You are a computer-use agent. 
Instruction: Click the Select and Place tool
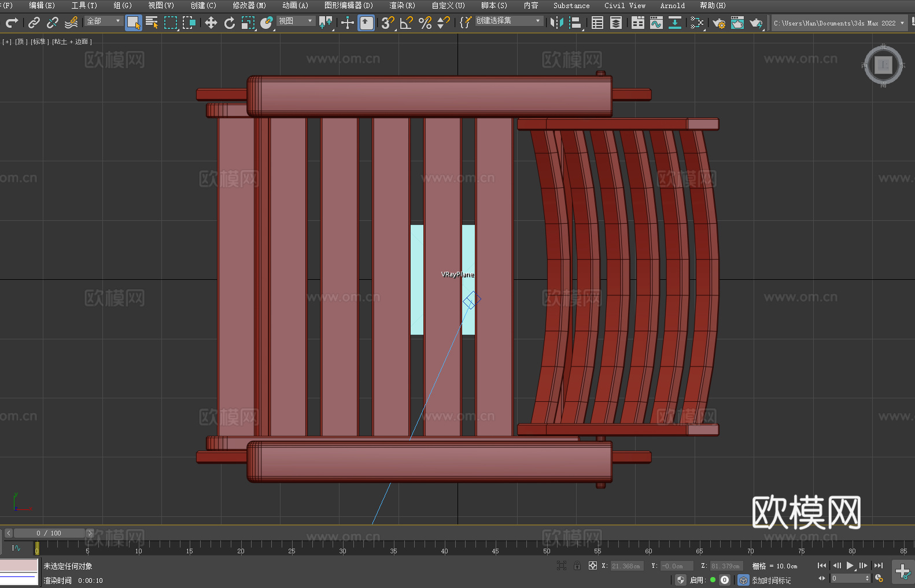[267, 23]
